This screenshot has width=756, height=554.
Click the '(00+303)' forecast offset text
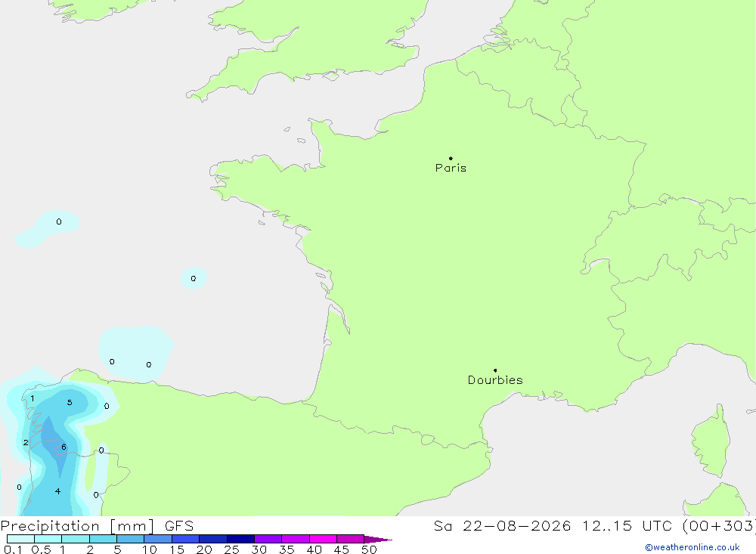pyautogui.click(x=718, y=526)
